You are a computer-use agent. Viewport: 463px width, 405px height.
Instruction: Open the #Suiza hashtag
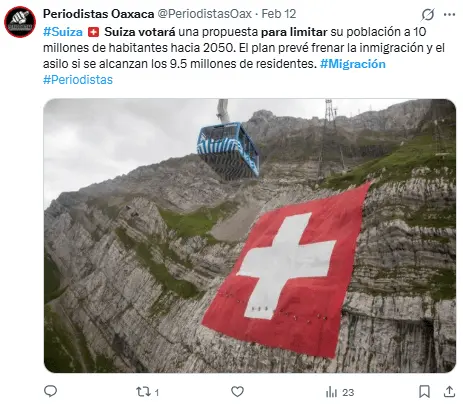tap(63, 32)
